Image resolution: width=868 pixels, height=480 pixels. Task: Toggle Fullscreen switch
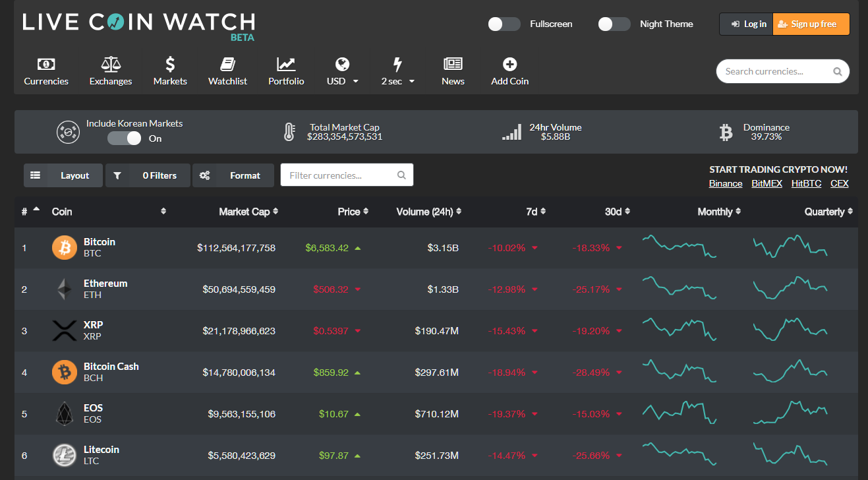pyautogui.click(x=504, y=24)
